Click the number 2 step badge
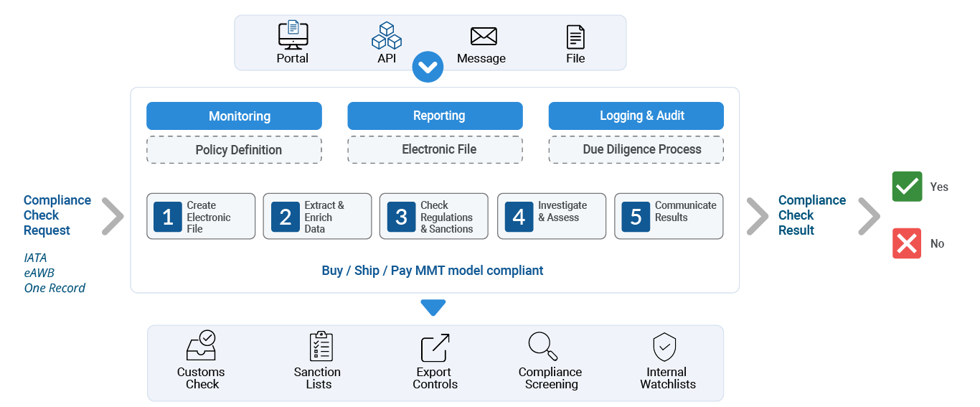980x407 pixels. click(x=286, y=217)
